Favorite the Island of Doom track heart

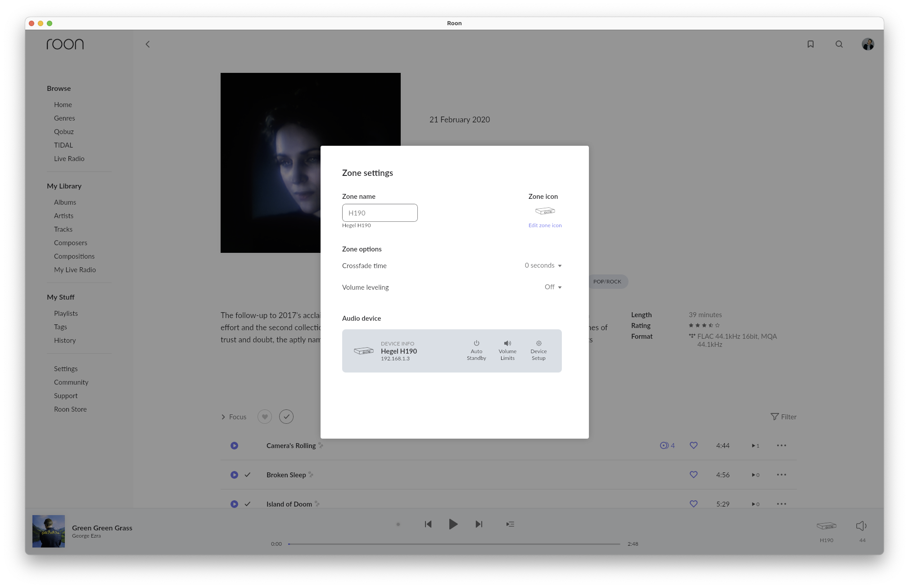click(x=693, y=504)
